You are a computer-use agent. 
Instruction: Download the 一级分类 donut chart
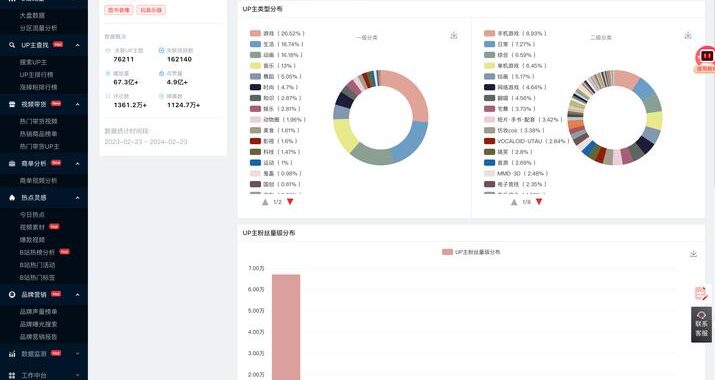(x=454, y=35)
